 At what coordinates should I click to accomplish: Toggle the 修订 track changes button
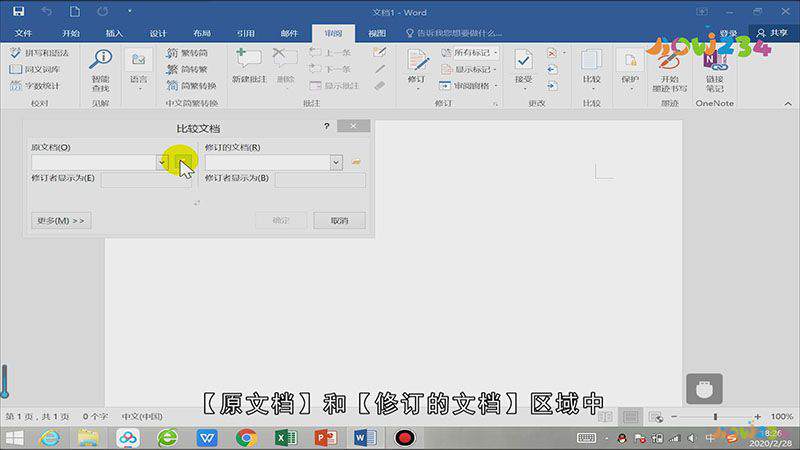(x=417, y=70)
